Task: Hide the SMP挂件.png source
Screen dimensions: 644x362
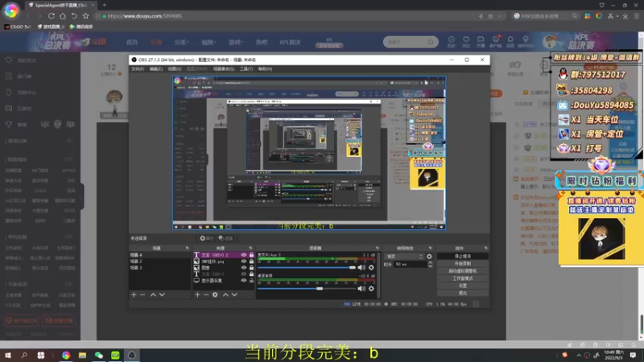Action: coord(244,261)
